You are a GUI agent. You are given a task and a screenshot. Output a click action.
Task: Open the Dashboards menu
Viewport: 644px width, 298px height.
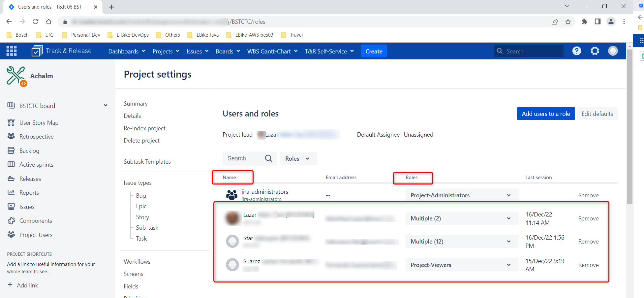[127, 51]
